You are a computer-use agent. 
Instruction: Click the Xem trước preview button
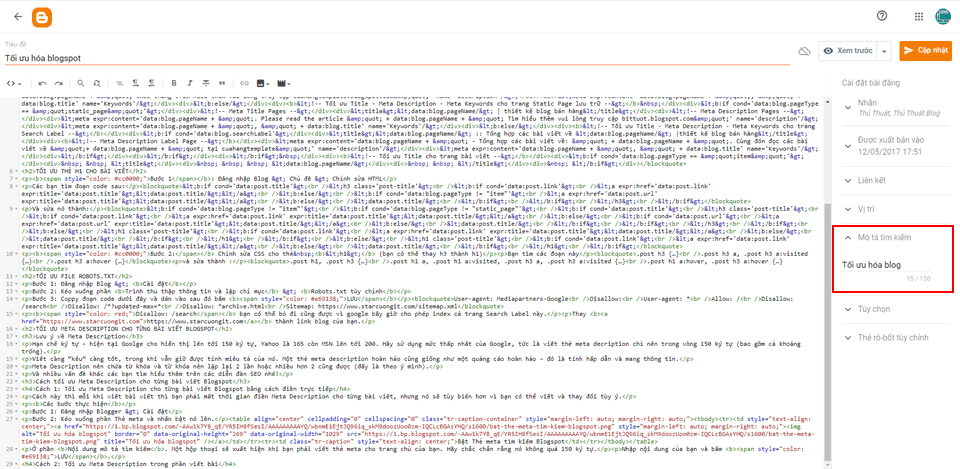click(848, 51)
